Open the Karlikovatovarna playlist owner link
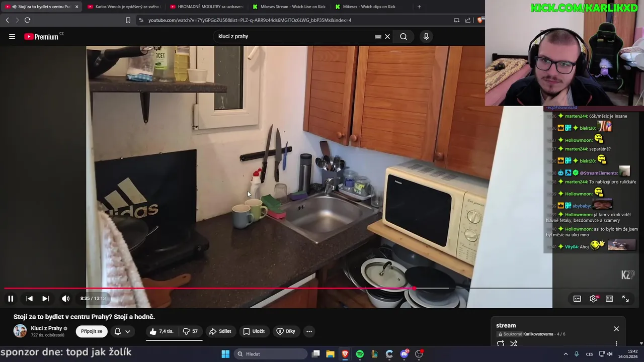Screen dimensions: 644x362 tap(538, 334)
